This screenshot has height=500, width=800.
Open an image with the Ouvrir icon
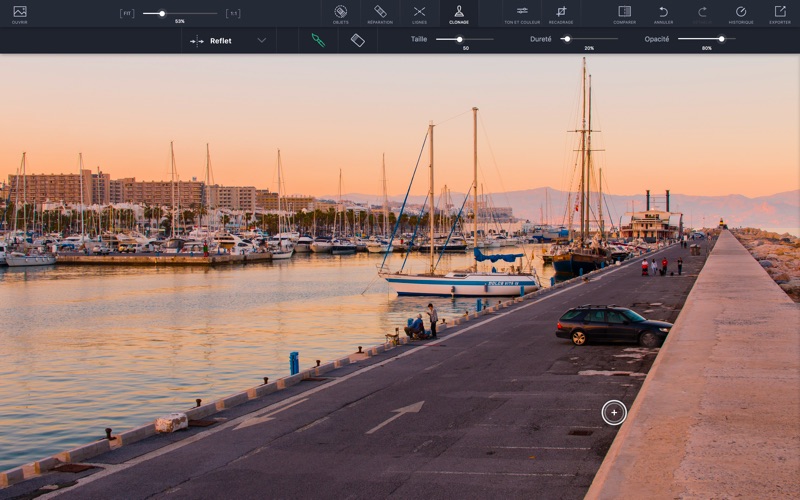click(x=20, y=13)
